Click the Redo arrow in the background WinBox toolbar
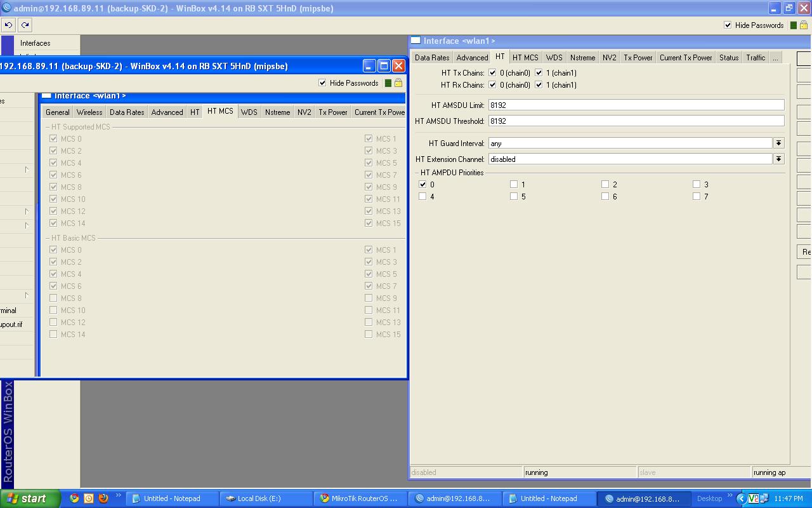Viewport: 812px width, 508px height. pyautogui.click(x=25, y=25)
